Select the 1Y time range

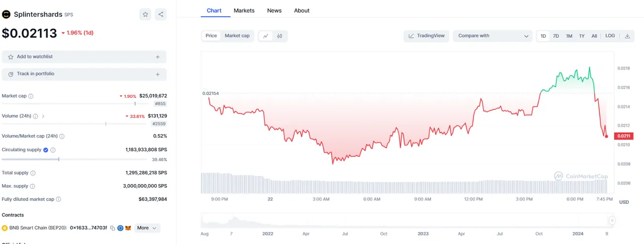pos(582,36)
